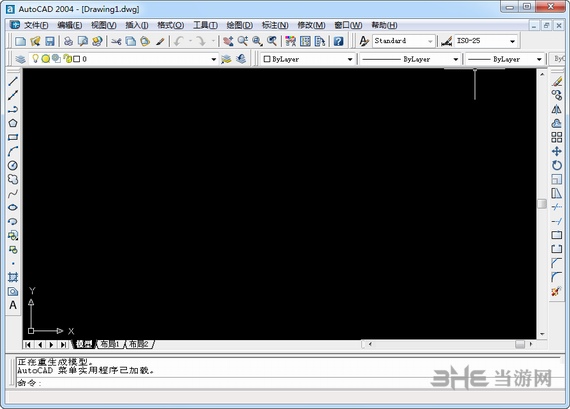
Task: Activate the Pan realtime hand icon
Action: [228, 41]
